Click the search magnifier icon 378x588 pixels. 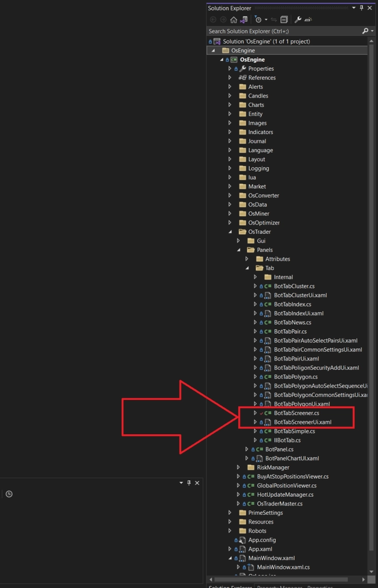point(365,31)
